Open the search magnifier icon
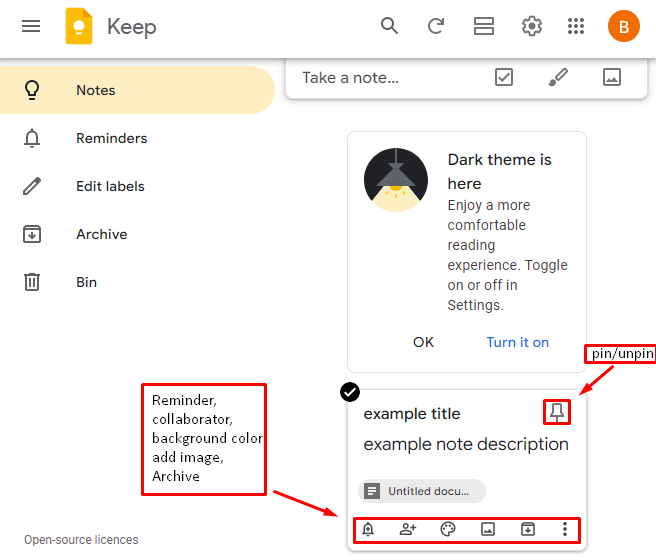Image resolution: width=656 pixels, height=560 pixels. pyautogui.click(x=389, y=26)
